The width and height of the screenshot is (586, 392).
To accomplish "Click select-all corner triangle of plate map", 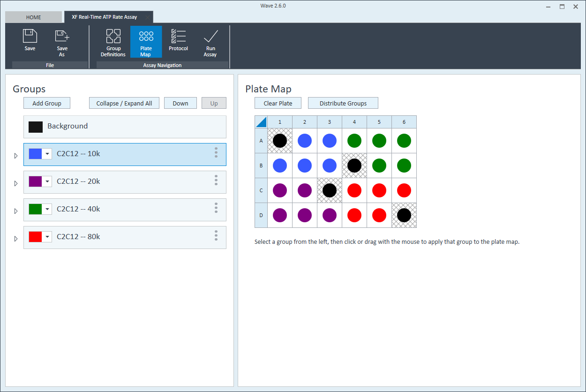I will 261,122.
